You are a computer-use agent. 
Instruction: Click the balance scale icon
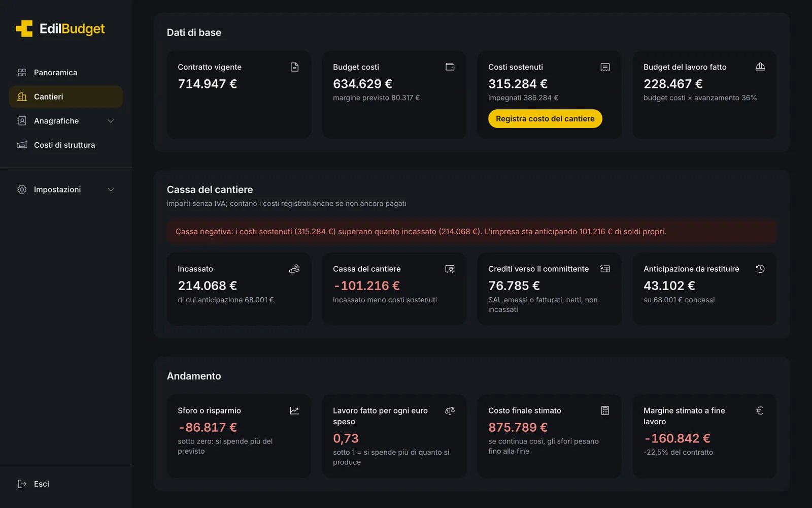pos(450,410)
